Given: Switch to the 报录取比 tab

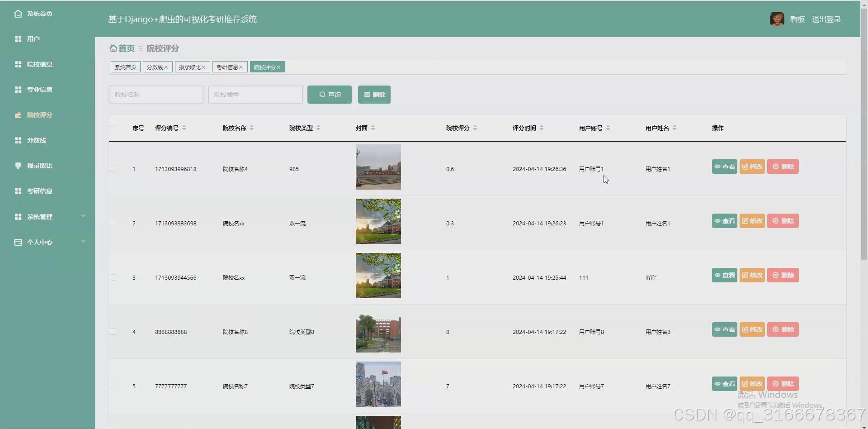Looking at the screenshot, I should pos(189,67).
